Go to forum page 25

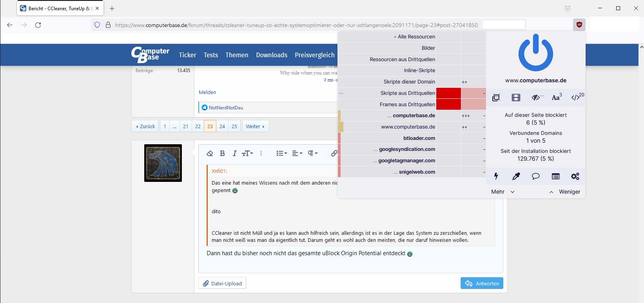[234, 126]
